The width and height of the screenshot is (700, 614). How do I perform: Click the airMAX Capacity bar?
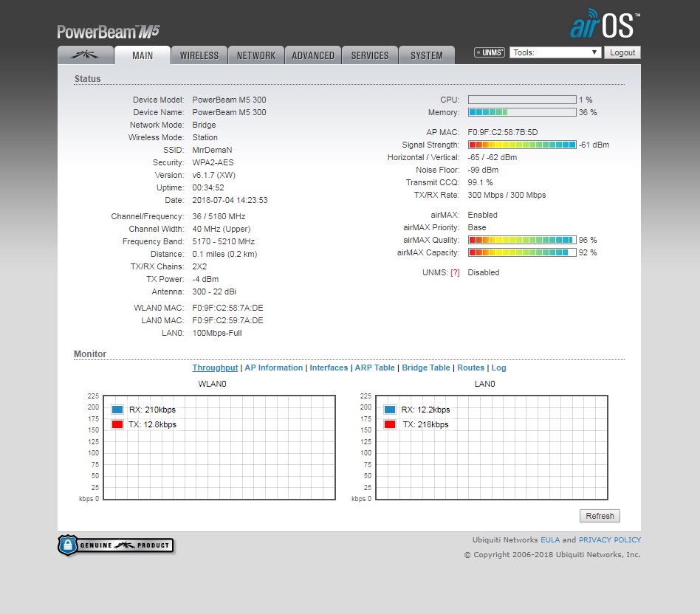[x=522, y=252]
